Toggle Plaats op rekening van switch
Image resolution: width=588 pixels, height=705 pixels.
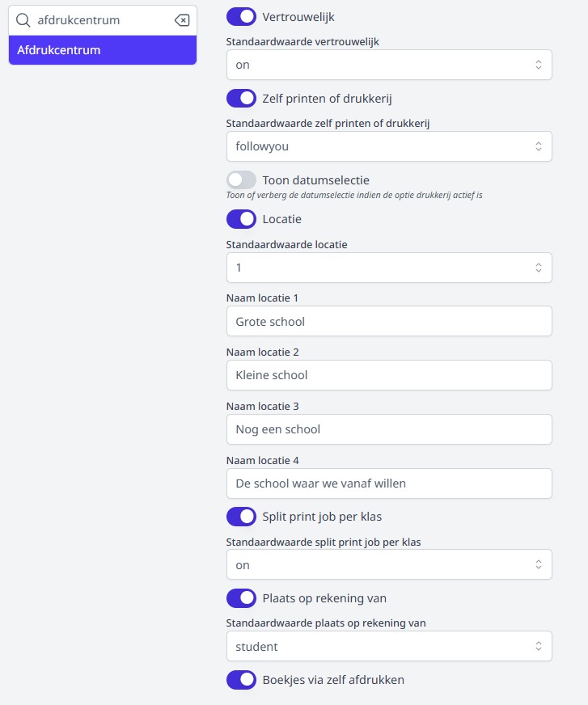pos(241,598)
